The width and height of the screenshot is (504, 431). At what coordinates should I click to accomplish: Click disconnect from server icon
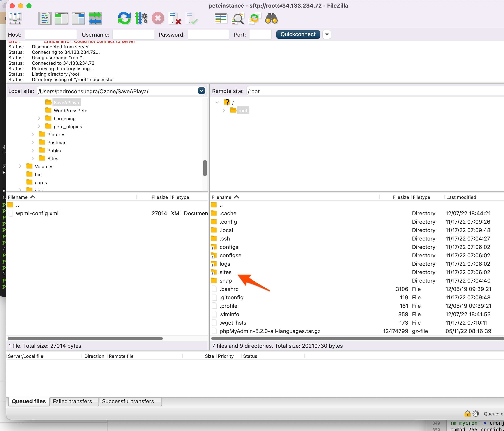(x=175, y=19)
